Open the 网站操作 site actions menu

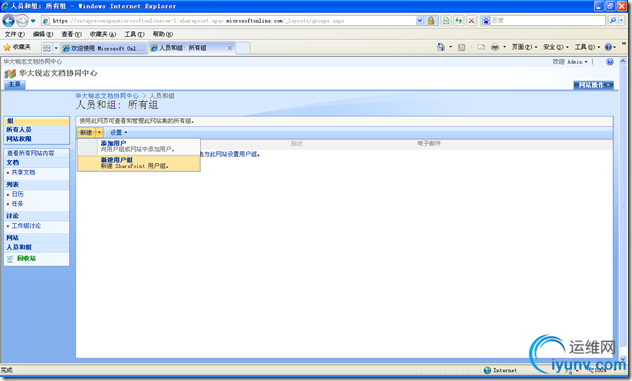pos(594,85)
